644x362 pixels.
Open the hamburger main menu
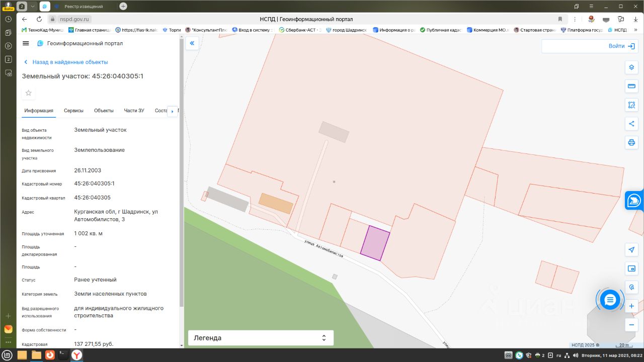click(26, 43)
